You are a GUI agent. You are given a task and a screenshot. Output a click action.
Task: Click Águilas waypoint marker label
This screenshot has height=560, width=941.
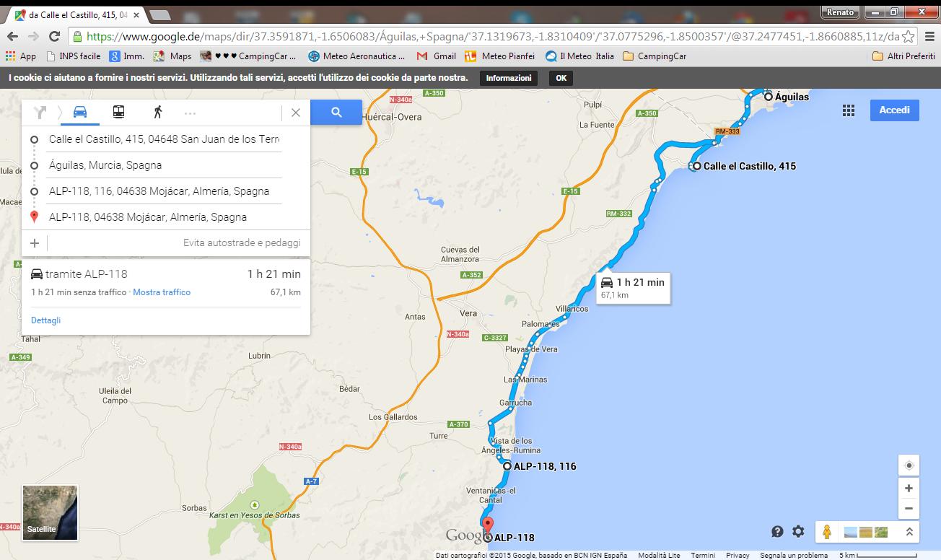[x=792, y=97]
